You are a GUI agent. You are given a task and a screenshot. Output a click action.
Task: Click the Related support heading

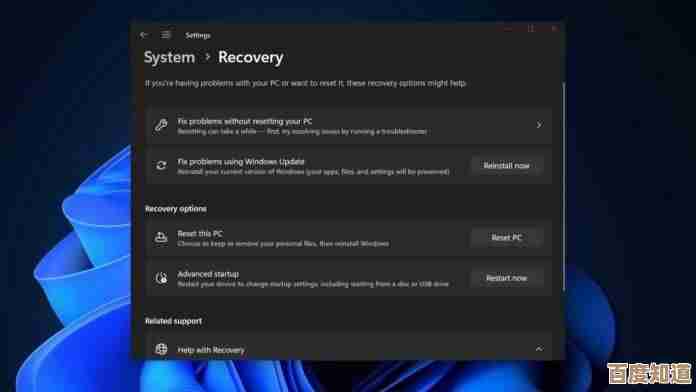174,321
